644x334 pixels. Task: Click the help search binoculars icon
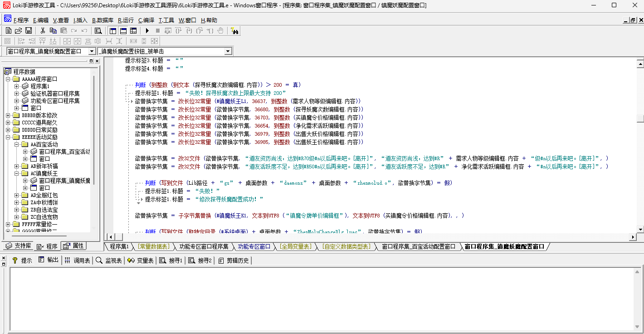click(x=235, y=31)
